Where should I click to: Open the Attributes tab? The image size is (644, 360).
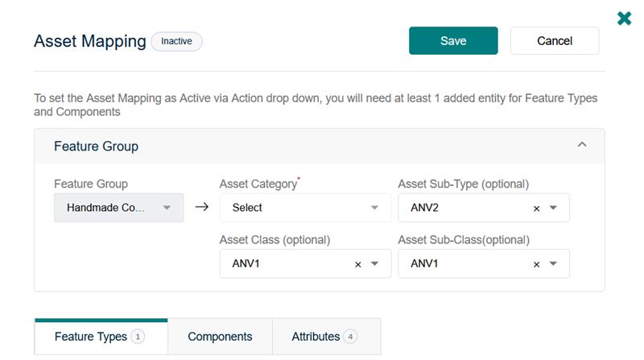(x=316, y=337)
